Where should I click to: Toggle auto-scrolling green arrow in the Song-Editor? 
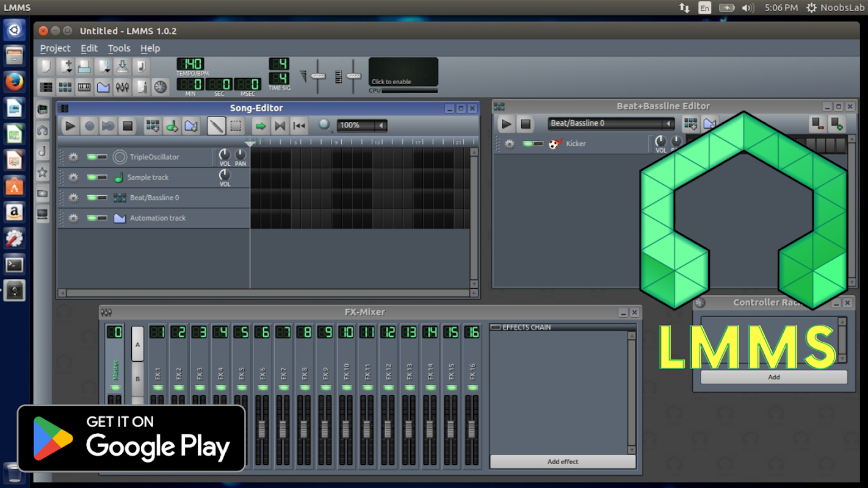tap(261, 126)
